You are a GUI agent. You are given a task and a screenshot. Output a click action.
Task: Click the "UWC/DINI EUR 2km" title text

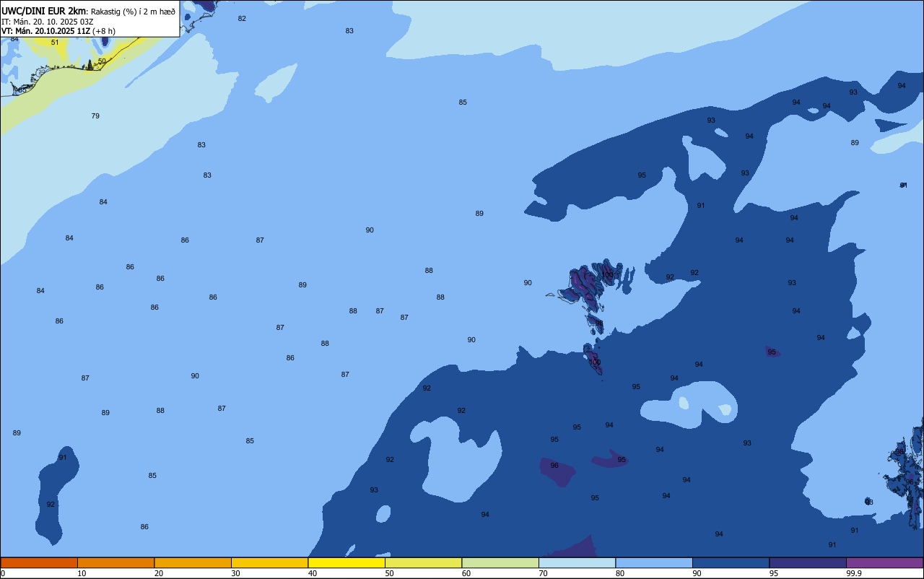[44, 11]
